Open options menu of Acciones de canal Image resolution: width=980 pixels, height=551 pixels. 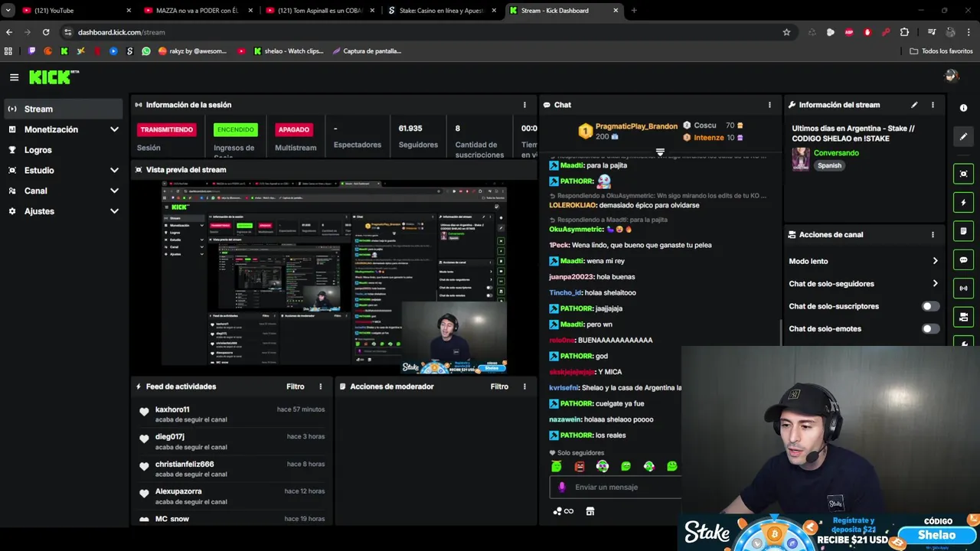click(933, 235)
